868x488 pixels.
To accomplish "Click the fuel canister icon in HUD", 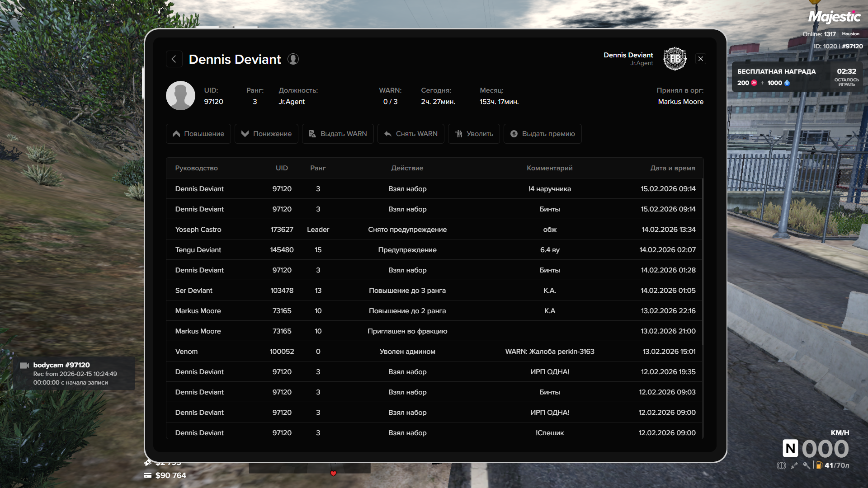I will pyautogui.click(x=819, y=465).
